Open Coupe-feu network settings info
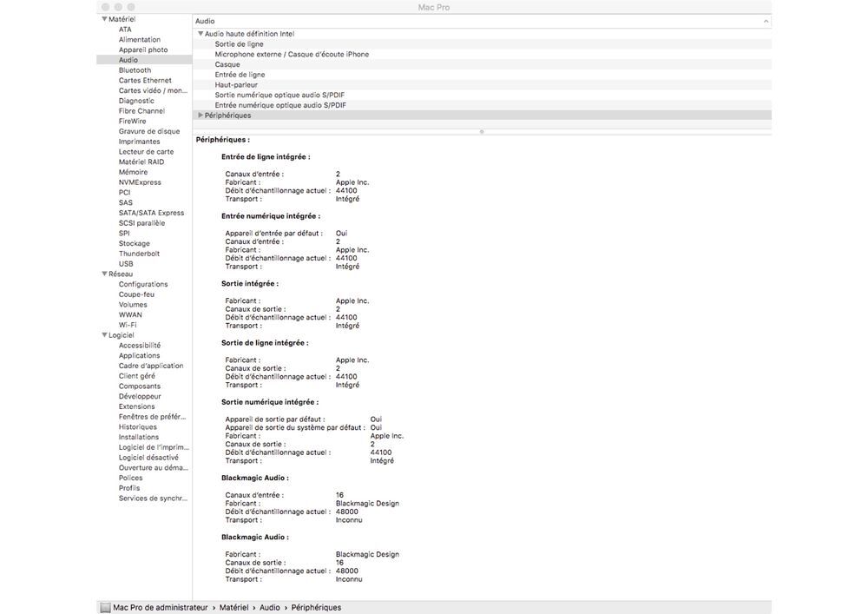This screenshot has height=614, width=868. [x=136, y=294]
